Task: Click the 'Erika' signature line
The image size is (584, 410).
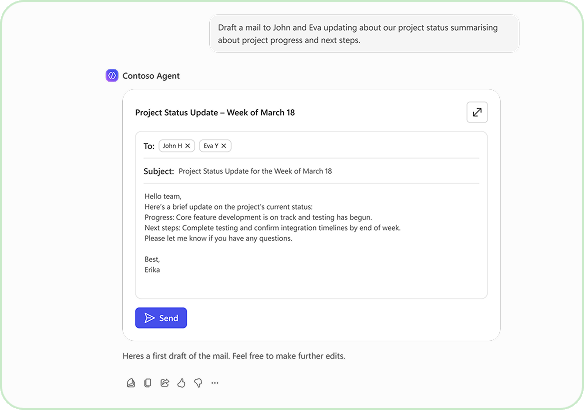Action: (152, 270)
